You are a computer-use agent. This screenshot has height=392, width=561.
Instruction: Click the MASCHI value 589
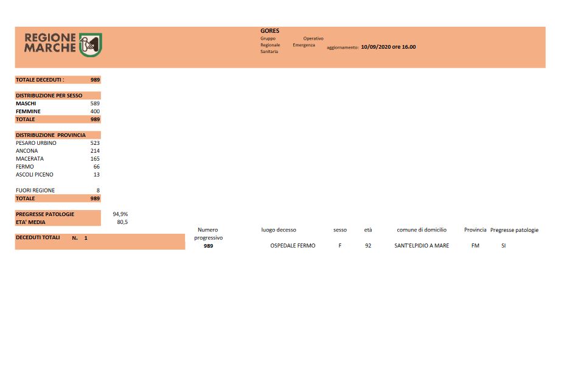point(94,103)
